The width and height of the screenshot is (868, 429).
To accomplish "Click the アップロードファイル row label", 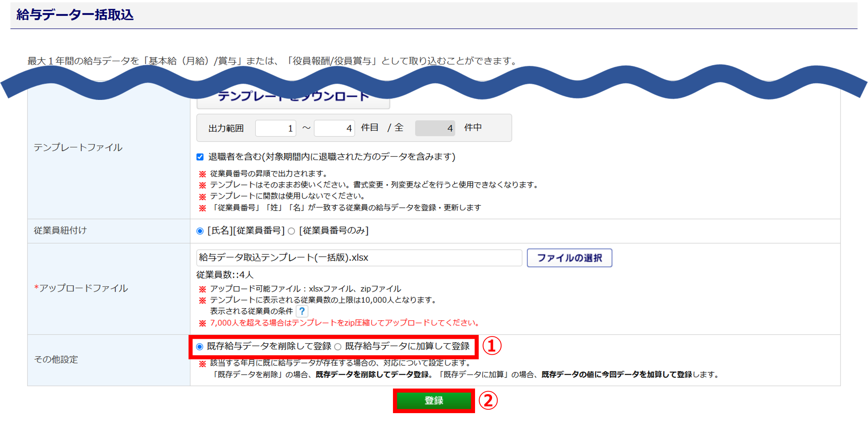I will [x=81, y=288].
